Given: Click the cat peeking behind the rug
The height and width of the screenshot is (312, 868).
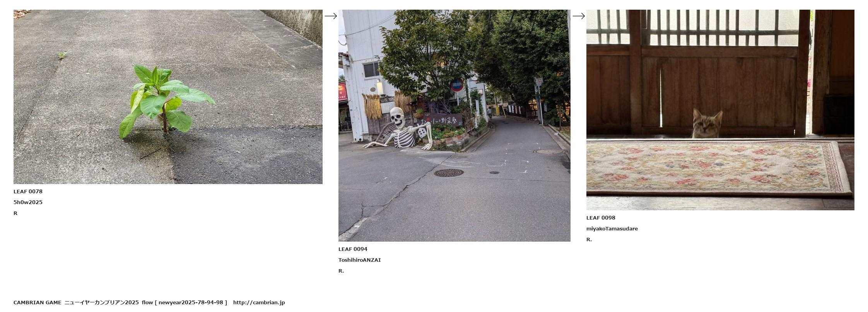Looking at the screenshot, I should (x=707, y=124).
